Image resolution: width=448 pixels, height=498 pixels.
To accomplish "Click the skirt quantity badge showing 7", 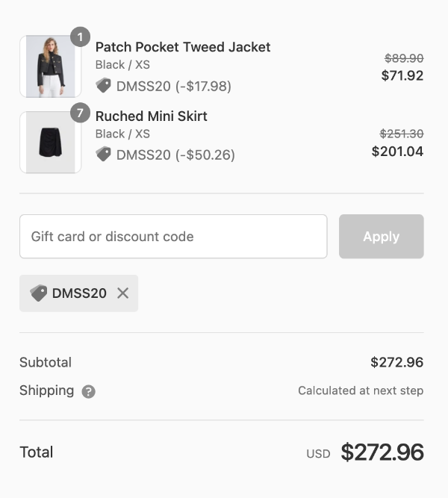I will tap(80, 113).
